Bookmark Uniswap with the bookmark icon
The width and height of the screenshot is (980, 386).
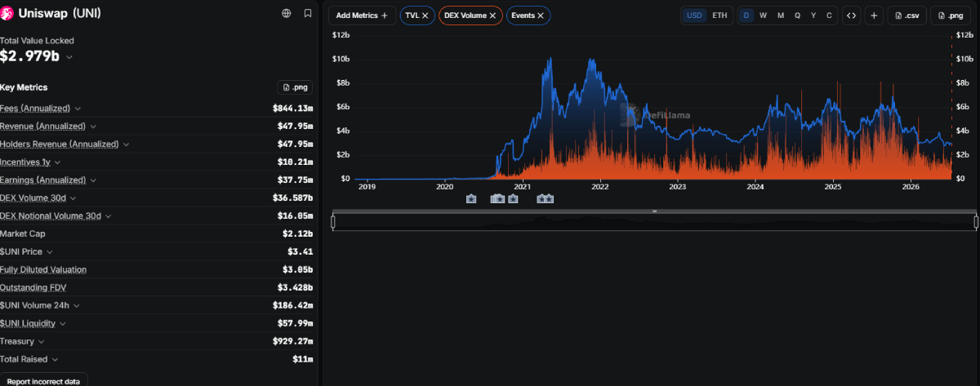point(308,14)
